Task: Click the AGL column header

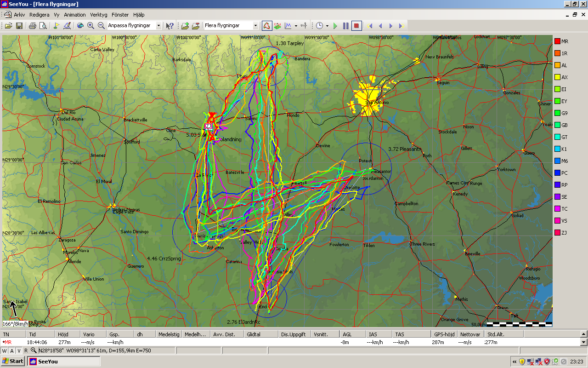Action: point(352,334)
